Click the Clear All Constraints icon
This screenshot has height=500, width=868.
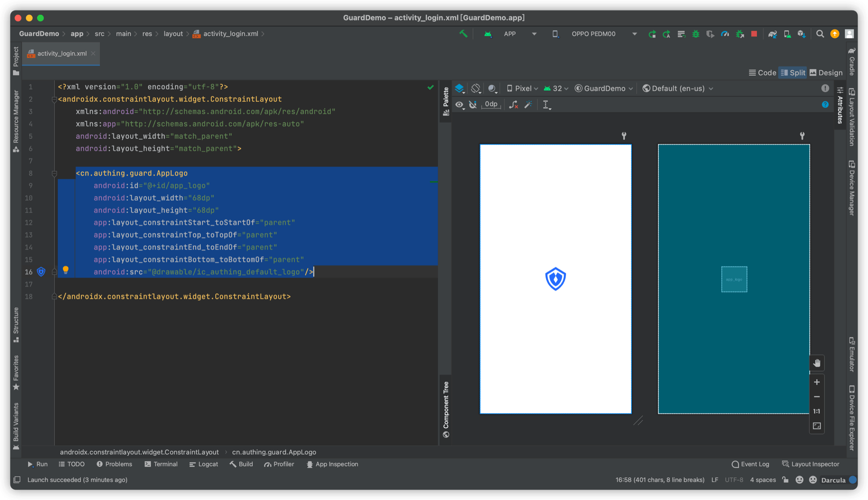click(x=514, y=105)
